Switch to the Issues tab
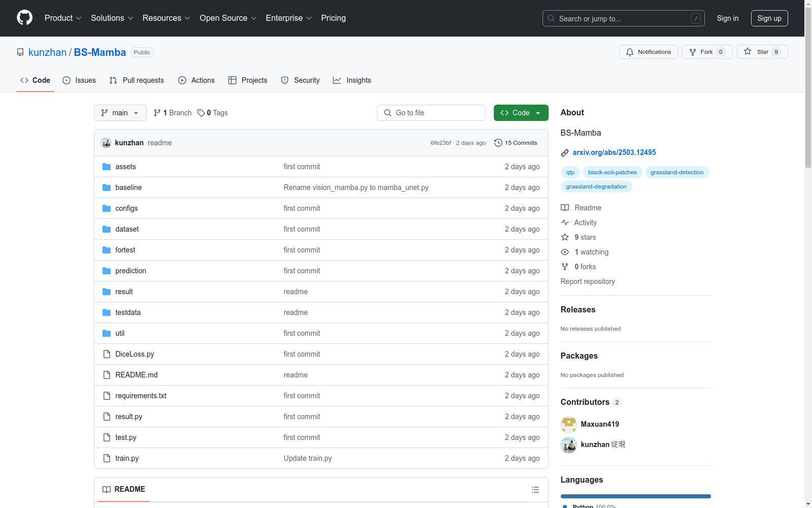812x508 pixels. tap(79, 80)
